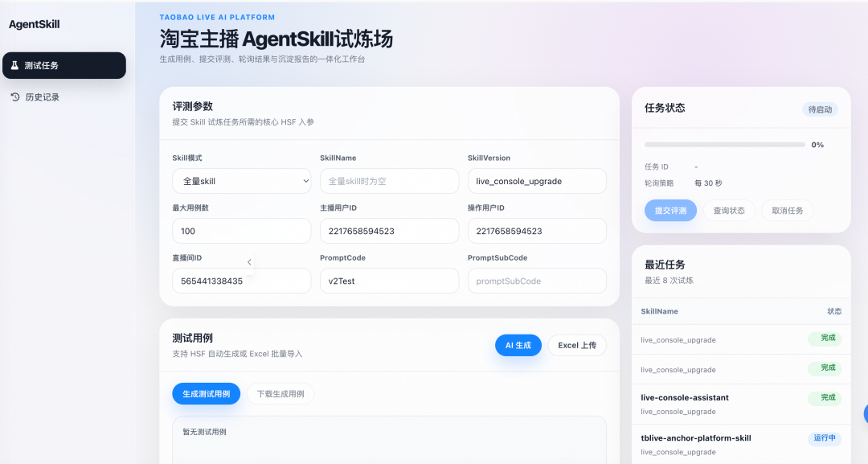Click the PromptCode field showing v2Test
The width and height of the screenshot is (868, 464).
pyautogui.click(x=389, y=281)
